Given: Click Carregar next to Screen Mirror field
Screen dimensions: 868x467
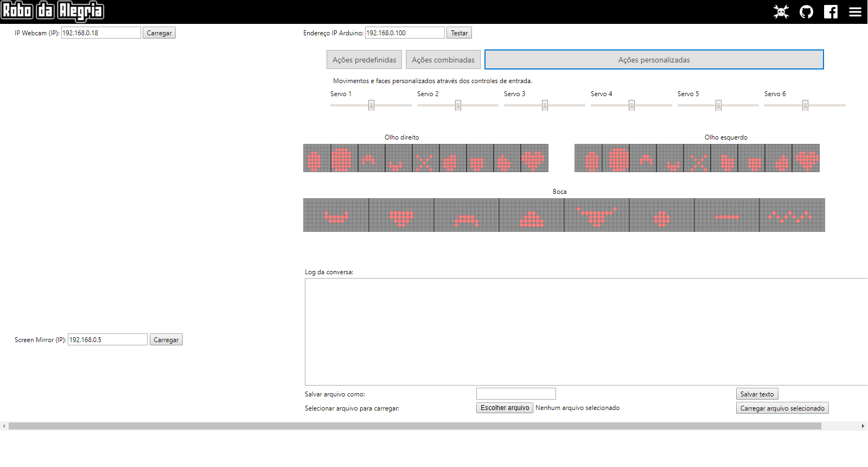Looking at the screenshot, I should click(166, 339).
